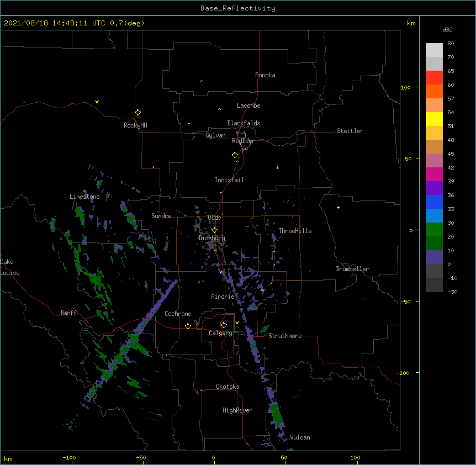Click the white plus marker north of Drumheller
The image size is (476, 465).
(x=338, y=207)
